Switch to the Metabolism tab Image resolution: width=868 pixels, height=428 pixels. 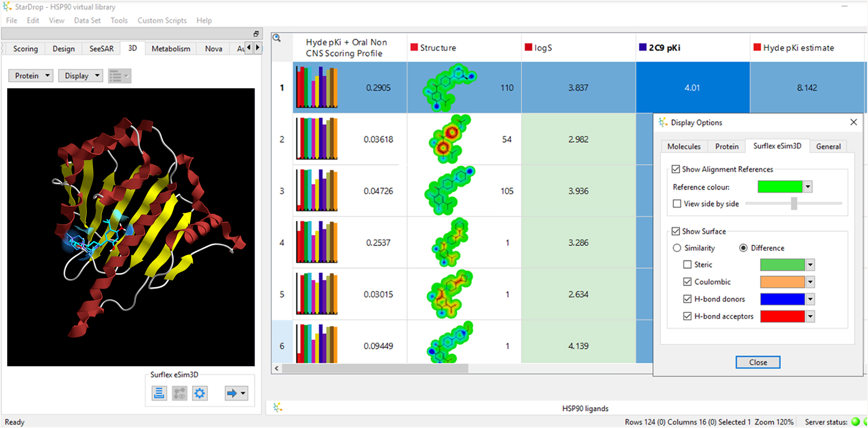point(171,49)
